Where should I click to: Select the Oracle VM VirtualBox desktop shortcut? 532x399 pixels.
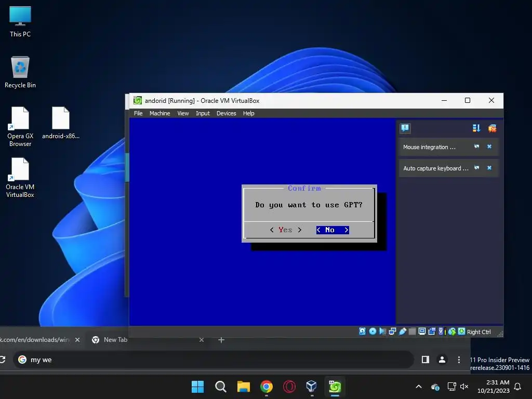pyautogui.click(x=20, y=178)
